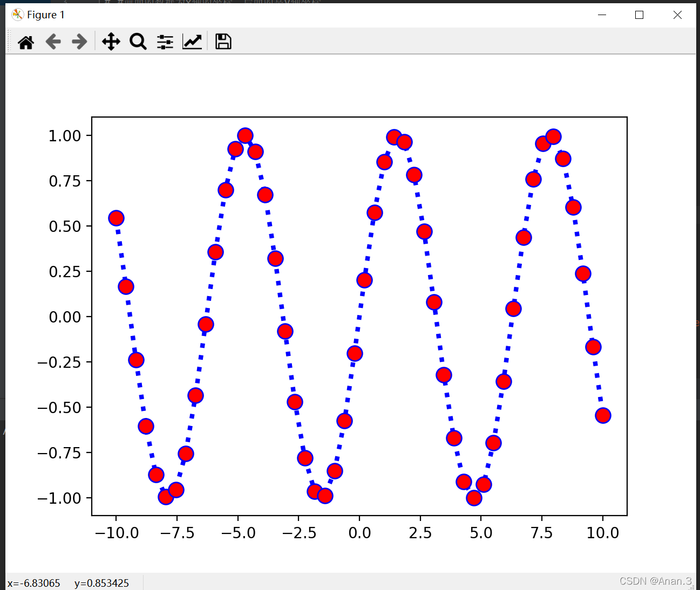Click the x-axis label −10.0
This screenshot has height=590, width=700.
(x=117, y=533)
